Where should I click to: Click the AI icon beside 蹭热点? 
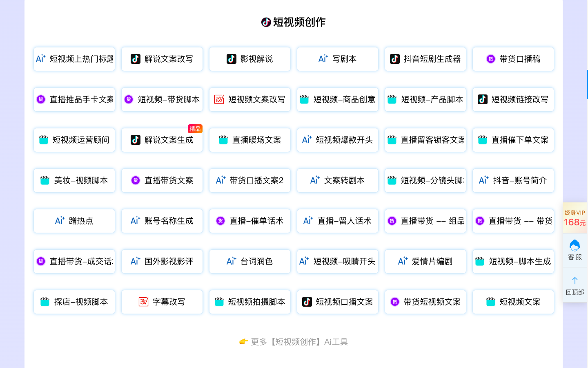click(60, 221)
